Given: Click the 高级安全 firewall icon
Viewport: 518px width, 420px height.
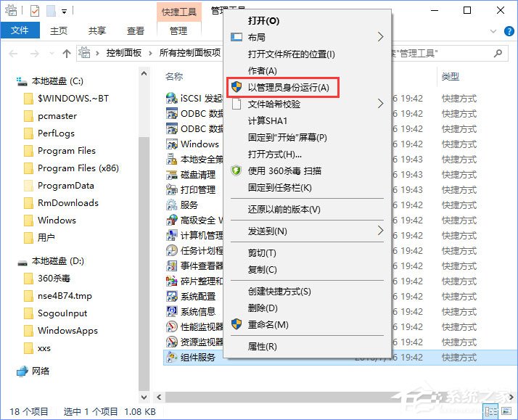Looking at the screenshot, I should pyautogui.click(x=172, y=220).
